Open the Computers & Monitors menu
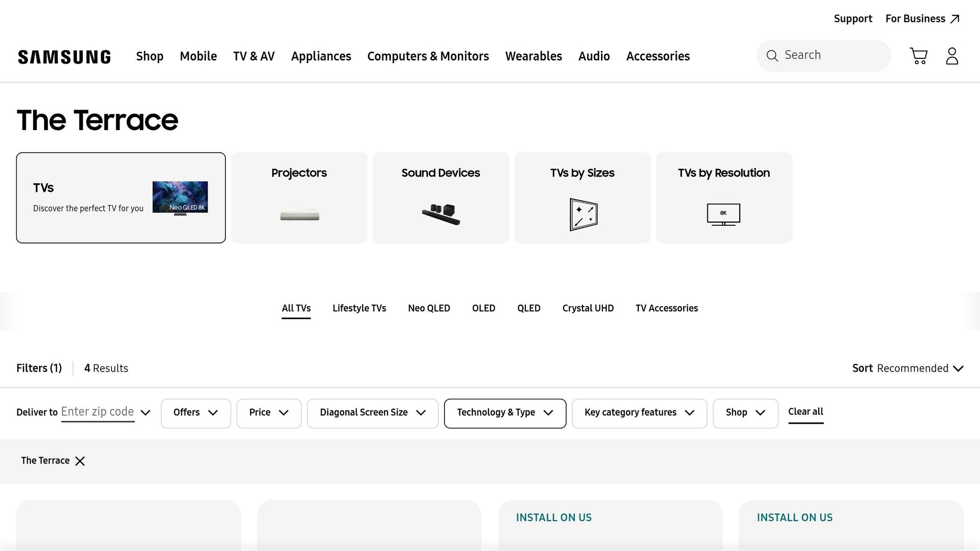The height and width of the screenshot is (551, 980). (428, 56)
